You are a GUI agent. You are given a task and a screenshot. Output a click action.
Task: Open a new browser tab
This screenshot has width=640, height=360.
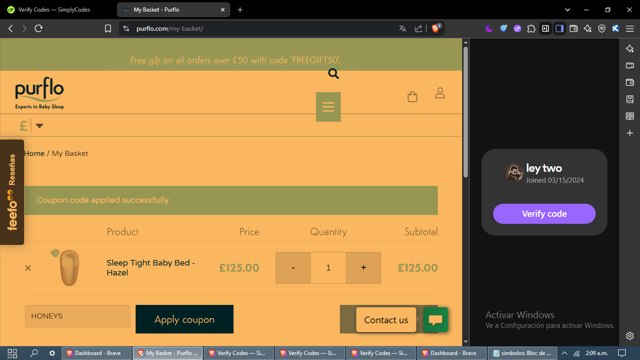coord(240,9)
